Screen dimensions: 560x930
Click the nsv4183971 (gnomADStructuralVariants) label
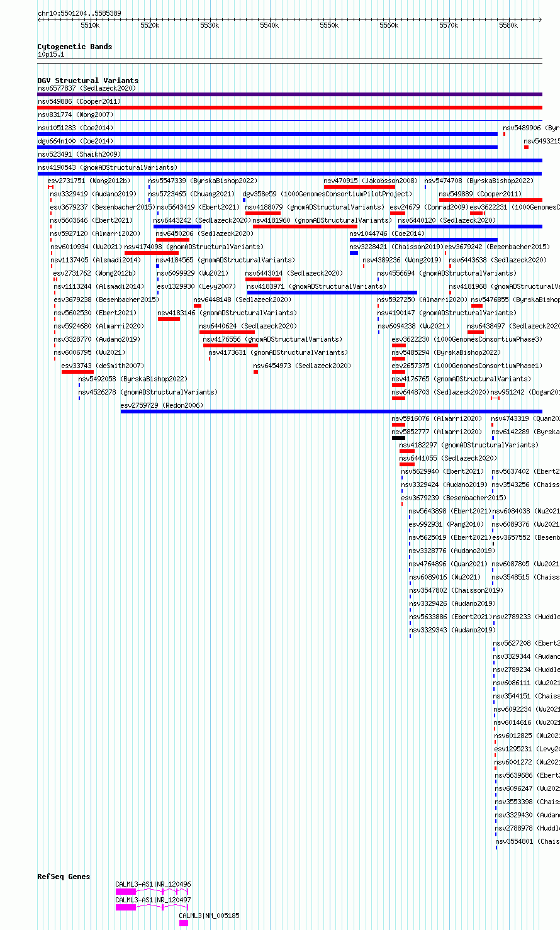pos(316,286)
